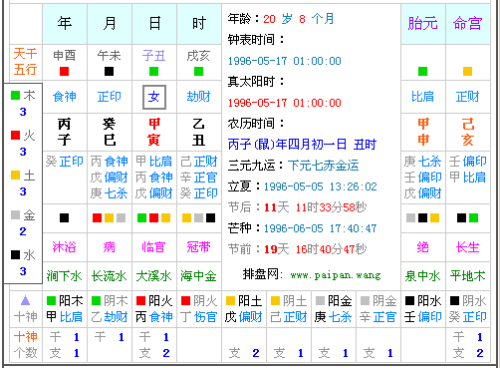Click the pink 长生 cell

point(468,247)
